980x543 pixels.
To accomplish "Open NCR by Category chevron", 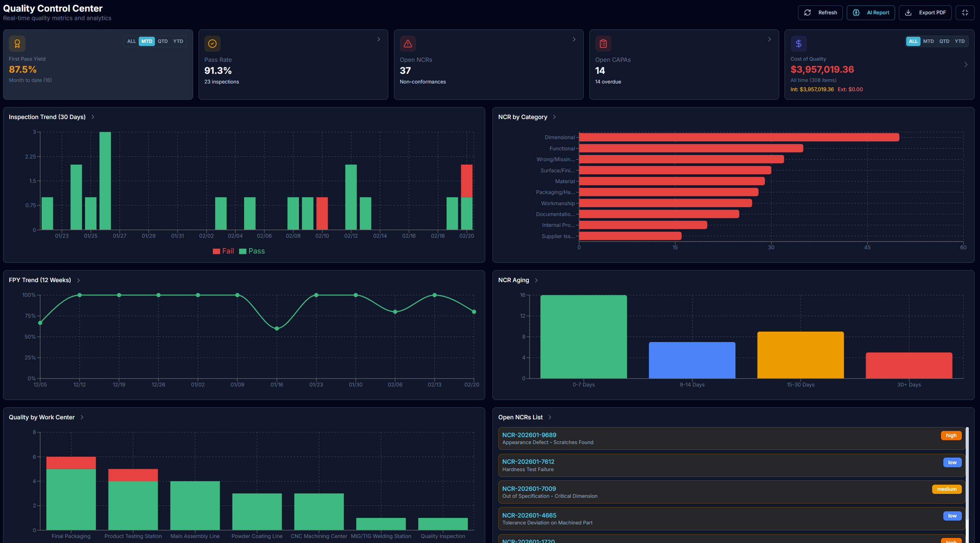I will pos(554,117).
